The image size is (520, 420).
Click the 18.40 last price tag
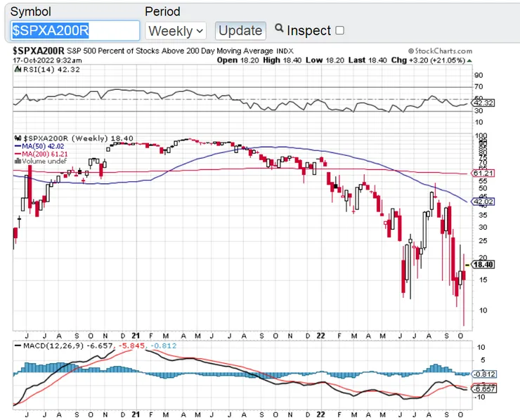click(x=483, y=265)
